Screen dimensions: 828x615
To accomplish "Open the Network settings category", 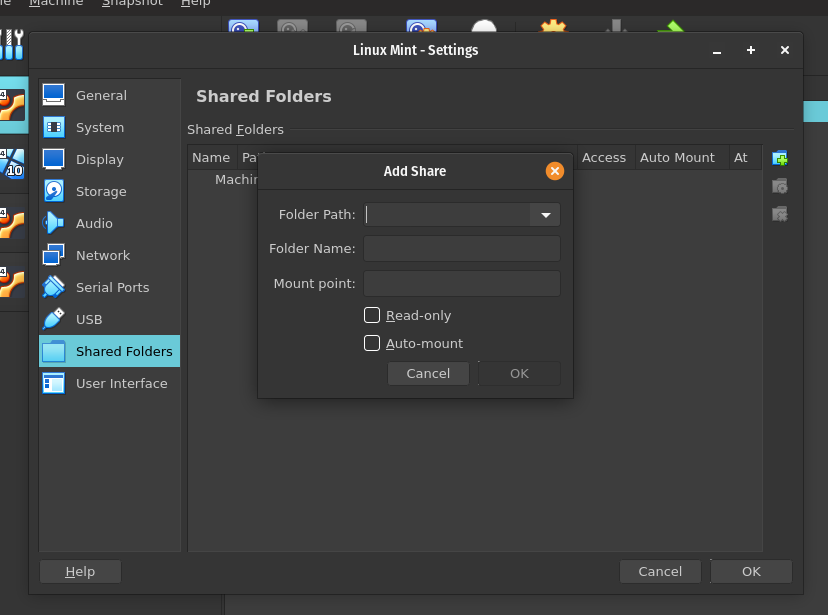I will (x=109, y=256).
